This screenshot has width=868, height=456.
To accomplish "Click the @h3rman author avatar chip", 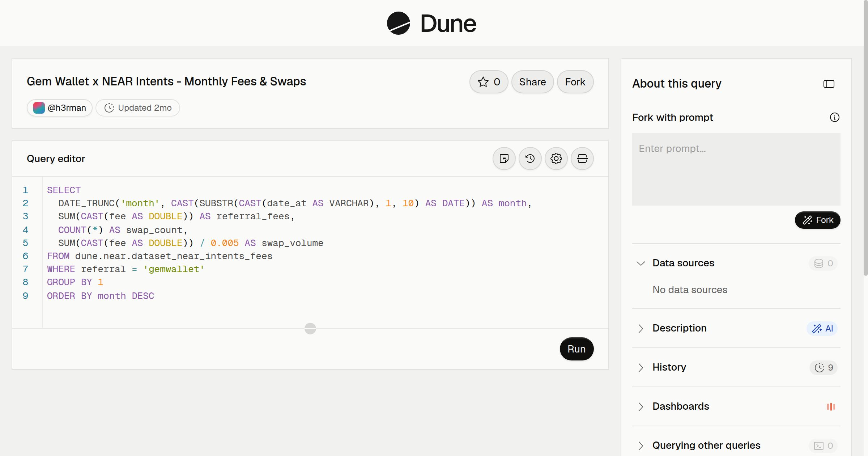I will [x=60, y=108].
